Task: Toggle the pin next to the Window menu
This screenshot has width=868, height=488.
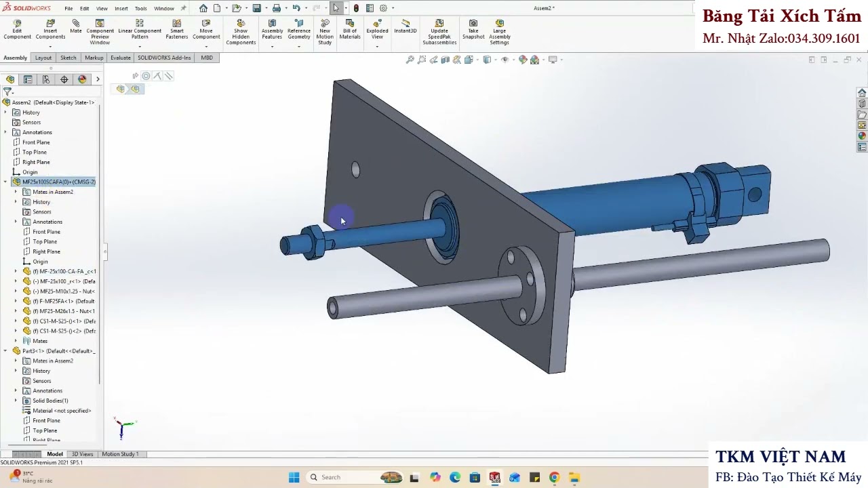Action: (183, 8)
